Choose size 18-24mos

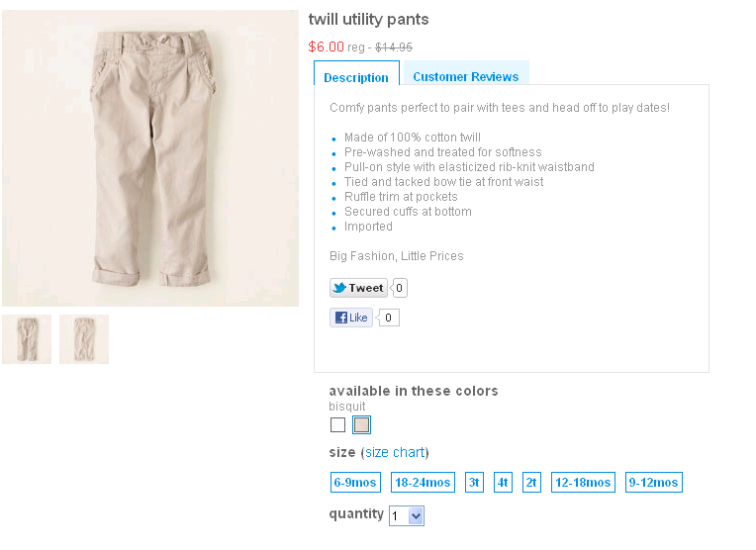point(422,483)
